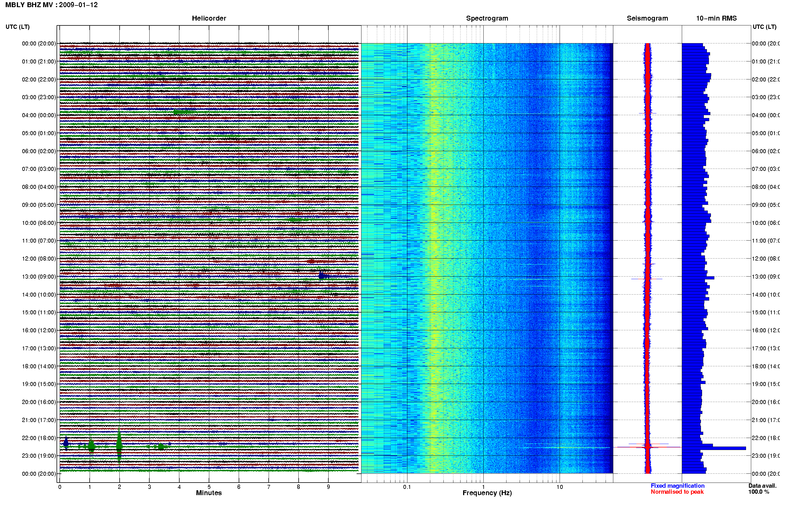Screen dimensions: 812x508
Task: Click the 'Data avail.' label
Action: point(762,486)
